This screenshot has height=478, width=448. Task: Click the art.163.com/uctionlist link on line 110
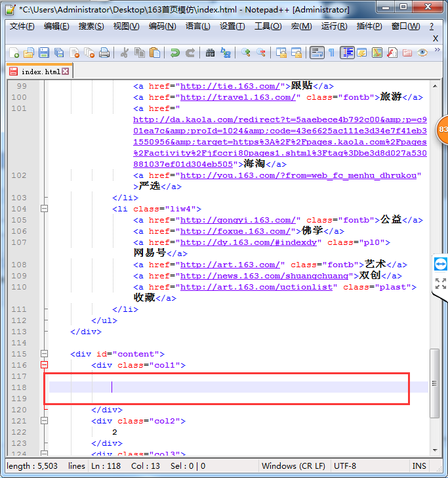point(256,287)
